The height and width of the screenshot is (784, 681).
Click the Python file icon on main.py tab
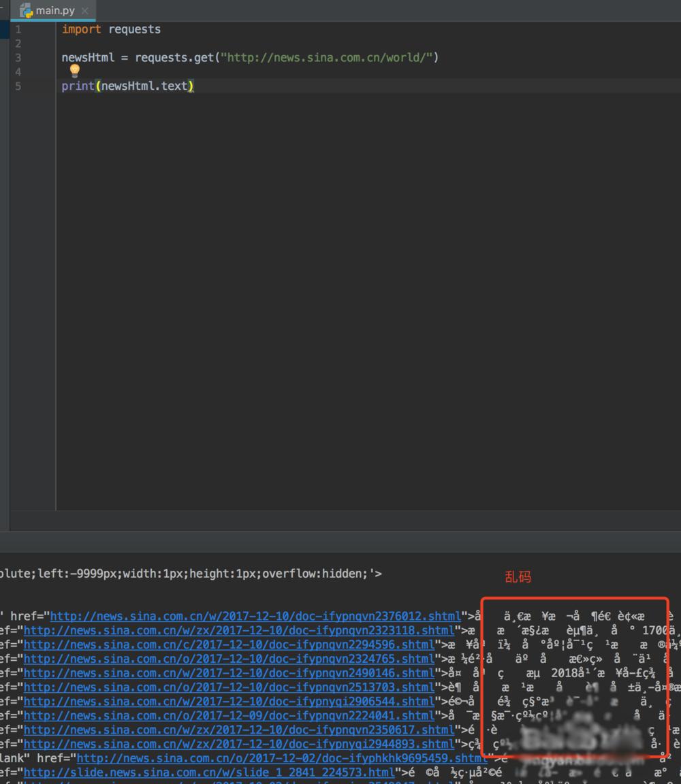click(x=27, y=11)
